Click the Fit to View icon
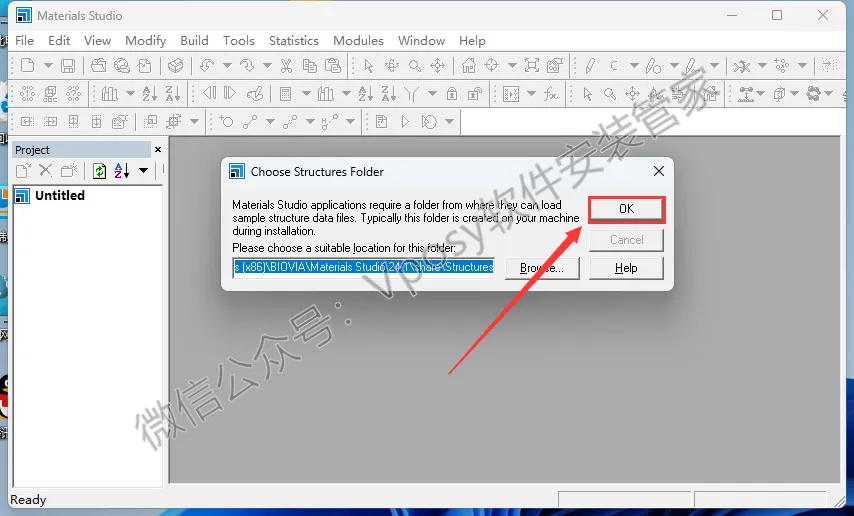The height and width of the screenshot is (516, 854). click(532, 66)
